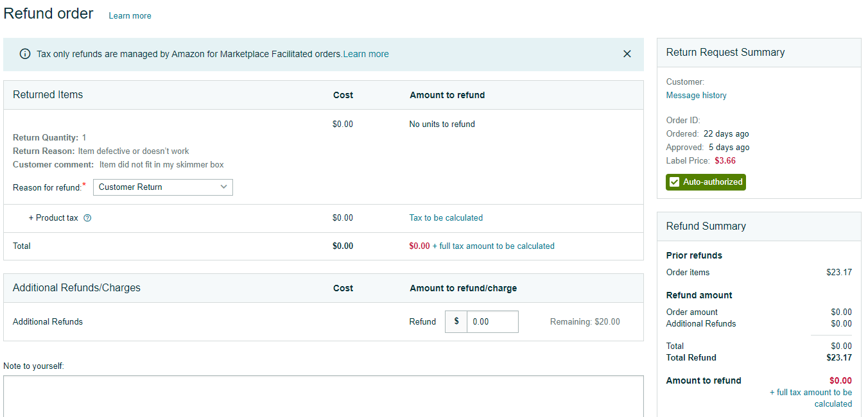Follow the Learn more link in the banner
The height and width of the screenshot is (417, 868).
click(366, 54)
